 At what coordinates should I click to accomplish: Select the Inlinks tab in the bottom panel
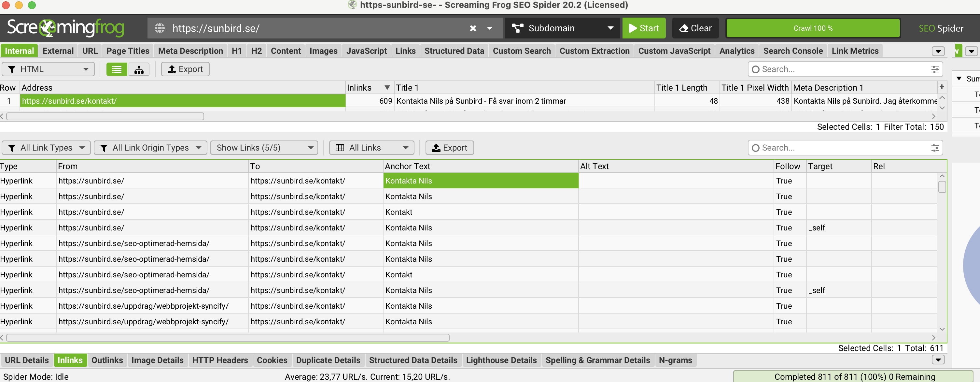click(70, 360)
